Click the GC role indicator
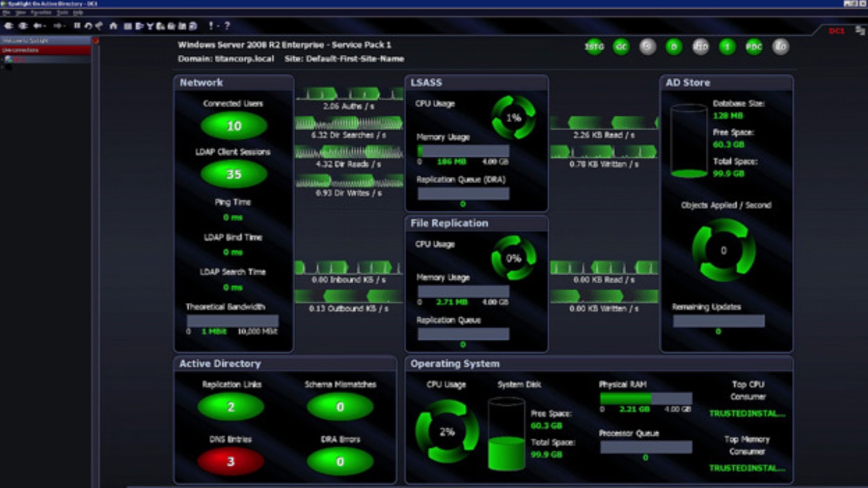 point(621,47)
